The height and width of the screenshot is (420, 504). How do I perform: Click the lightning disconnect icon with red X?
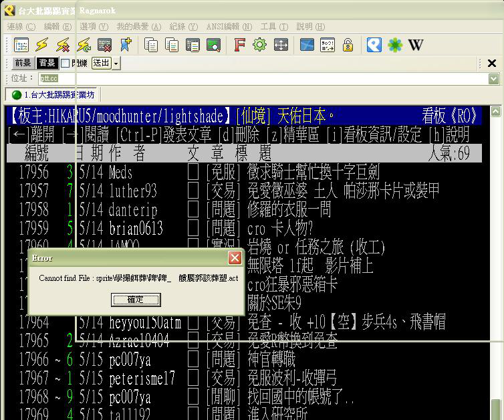pyautogui.click(x=63, y=45)
